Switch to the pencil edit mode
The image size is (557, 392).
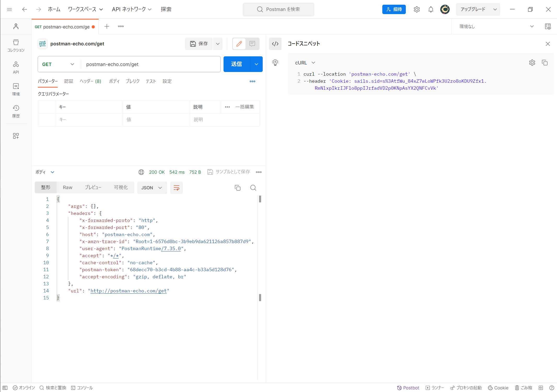[239, 44]
